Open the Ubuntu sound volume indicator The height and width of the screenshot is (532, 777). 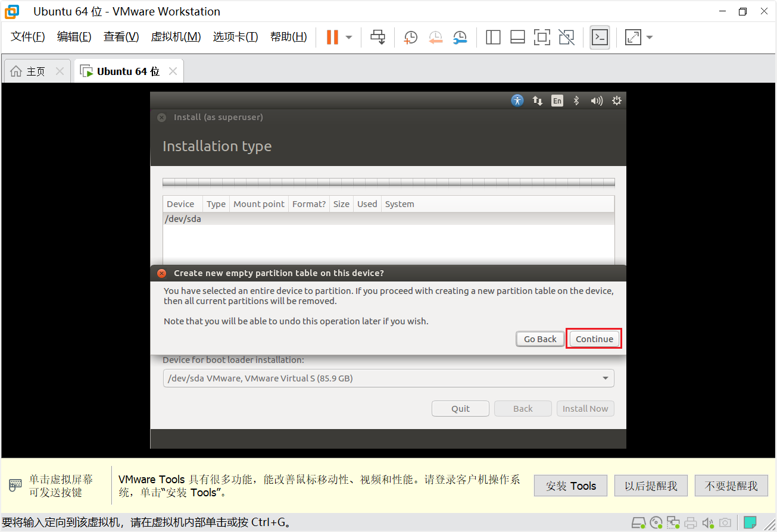[597, 101]
